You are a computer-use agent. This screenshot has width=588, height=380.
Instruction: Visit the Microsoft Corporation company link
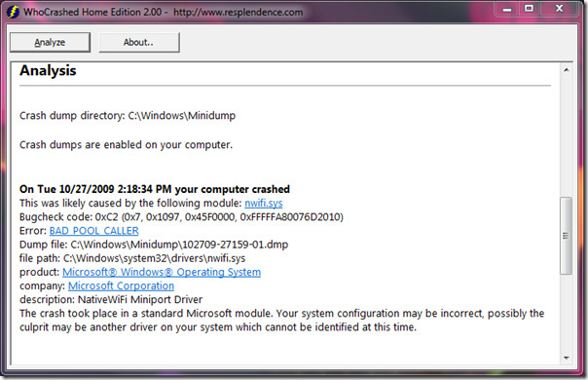pyautogui.click(x=121, y=285)
